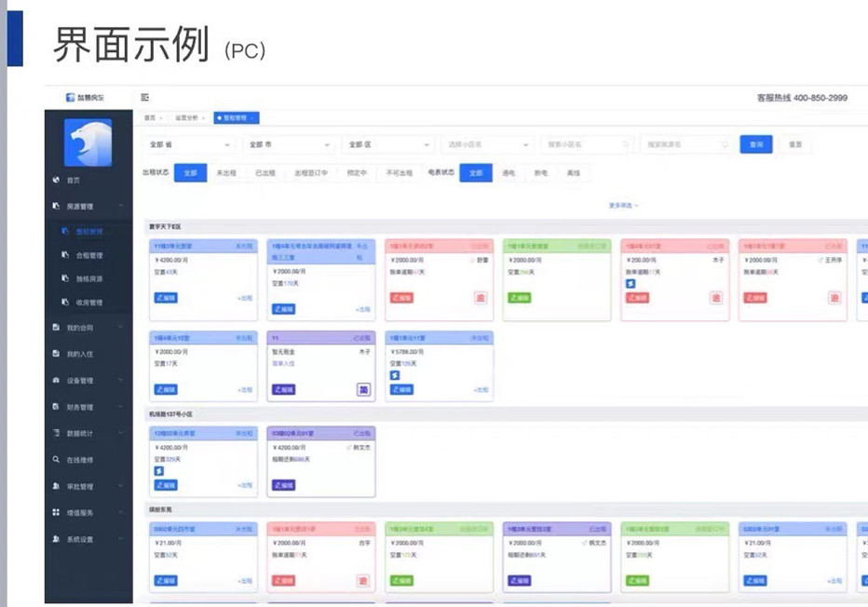This screenshot has height=607, width=868.
Task: Click the red 逾 icon on the 王丹淳 card
Action: [834, 298]
